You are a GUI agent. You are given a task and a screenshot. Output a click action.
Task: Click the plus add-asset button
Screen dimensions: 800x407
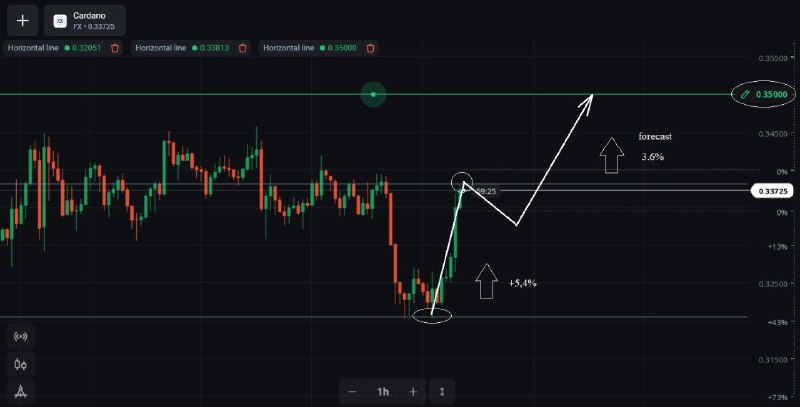click(22, 20)
